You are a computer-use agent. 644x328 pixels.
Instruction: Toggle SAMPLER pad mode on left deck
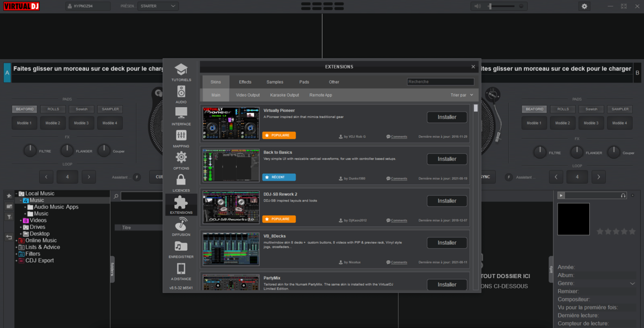[110, 109]
